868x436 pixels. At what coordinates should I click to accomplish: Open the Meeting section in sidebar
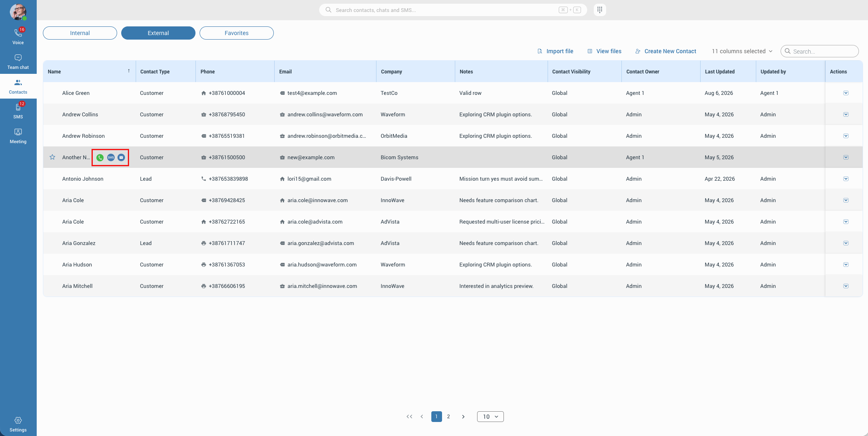[x=18, y=136]
